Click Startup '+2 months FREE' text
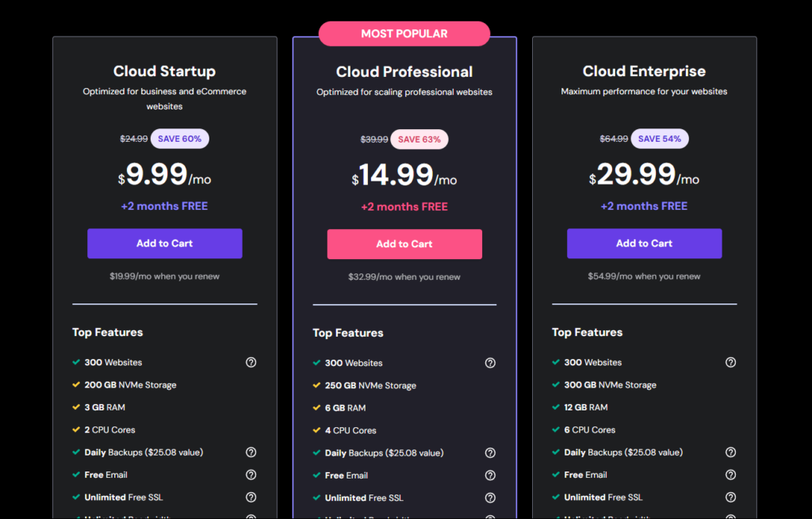Screen dimensions: 812x519 165,206
